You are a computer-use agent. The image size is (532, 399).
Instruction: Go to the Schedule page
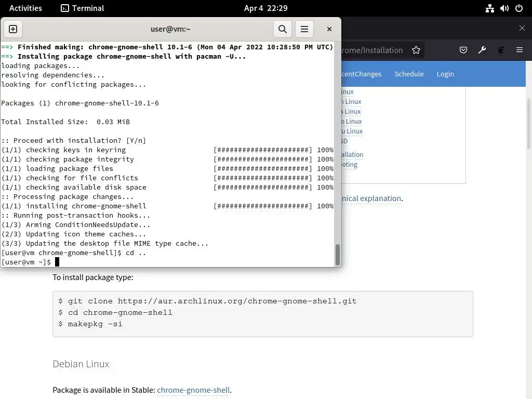pyautogui.click(x=409, y=74)
